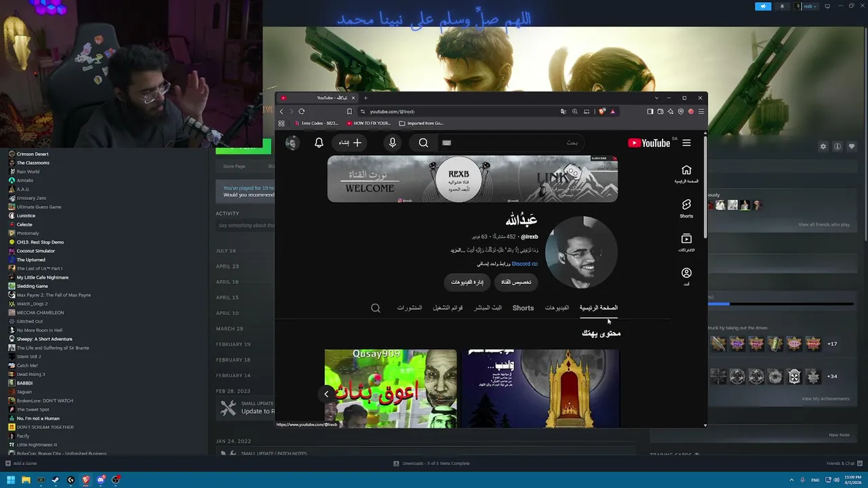The width and height of the screenshot is (868, 488).
Task: Switch to the channel Posts tab
Action: click(409, 308)
